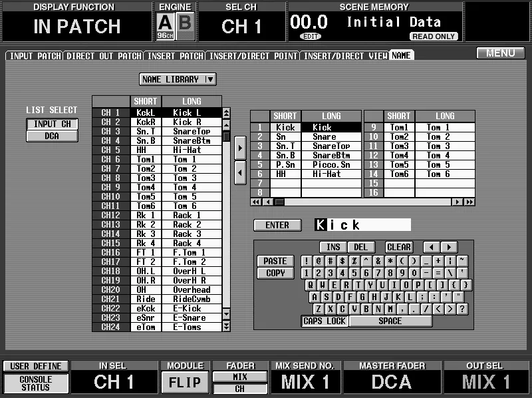Move text cursor left with keyboard arrow key
The width and height of the screenshot is (532, 398).
pos(431,247)
